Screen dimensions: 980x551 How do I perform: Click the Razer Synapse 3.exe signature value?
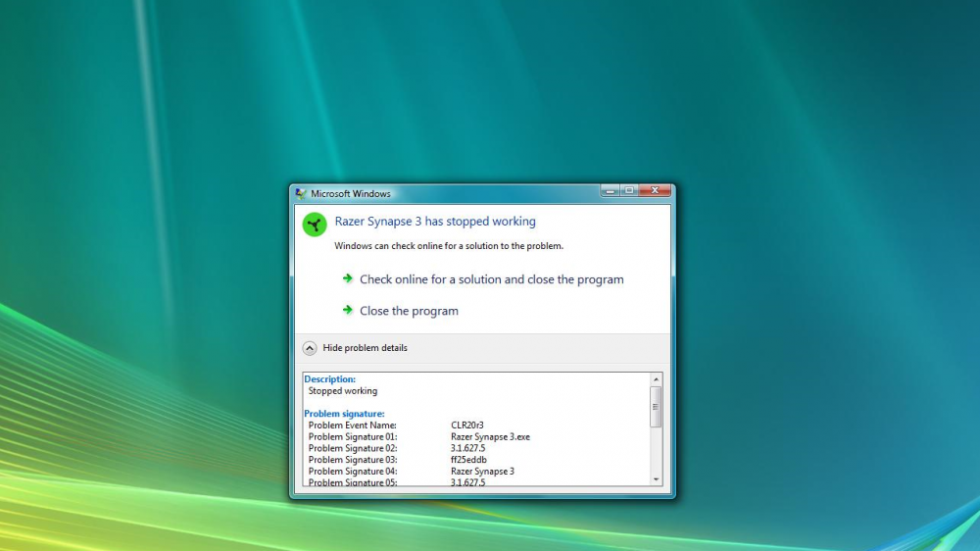[x=490, y=437]
